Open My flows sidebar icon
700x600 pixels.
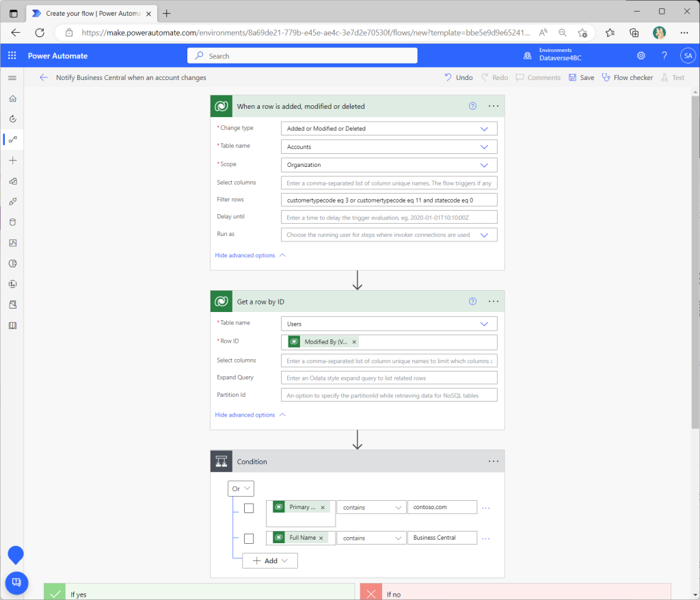tap(13, 140)
